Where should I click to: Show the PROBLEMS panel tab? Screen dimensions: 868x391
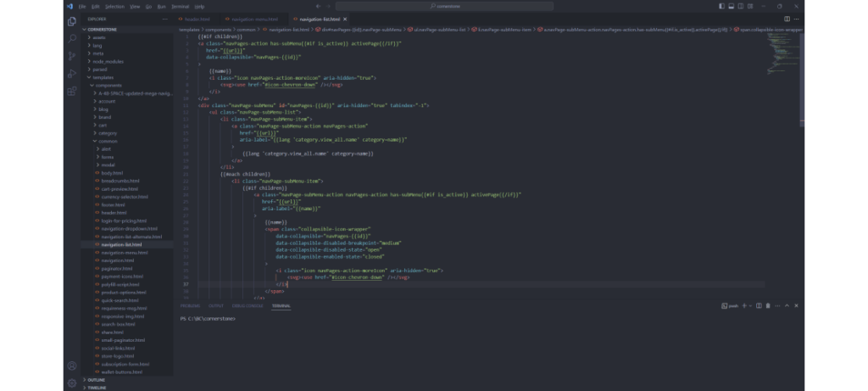[190, 305]
